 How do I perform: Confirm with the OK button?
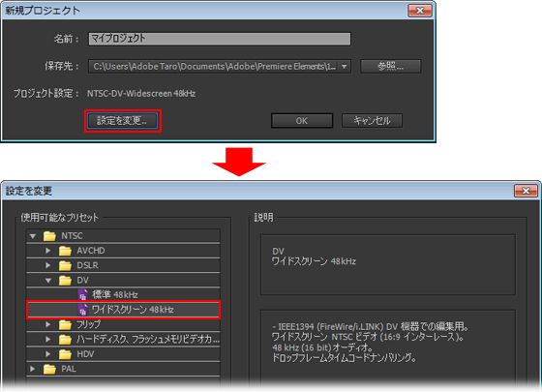(302, 121)
